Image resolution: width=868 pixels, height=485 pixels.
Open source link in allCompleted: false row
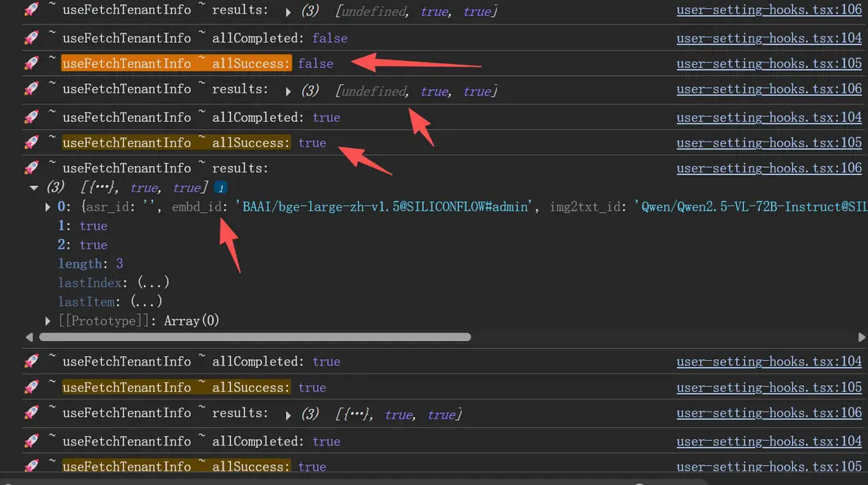click(769, 38)
